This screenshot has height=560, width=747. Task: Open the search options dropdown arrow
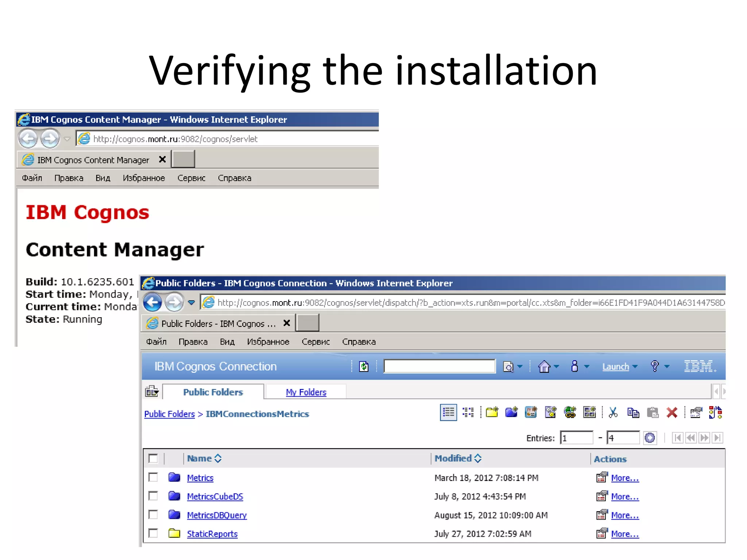(x=520, y=367)
